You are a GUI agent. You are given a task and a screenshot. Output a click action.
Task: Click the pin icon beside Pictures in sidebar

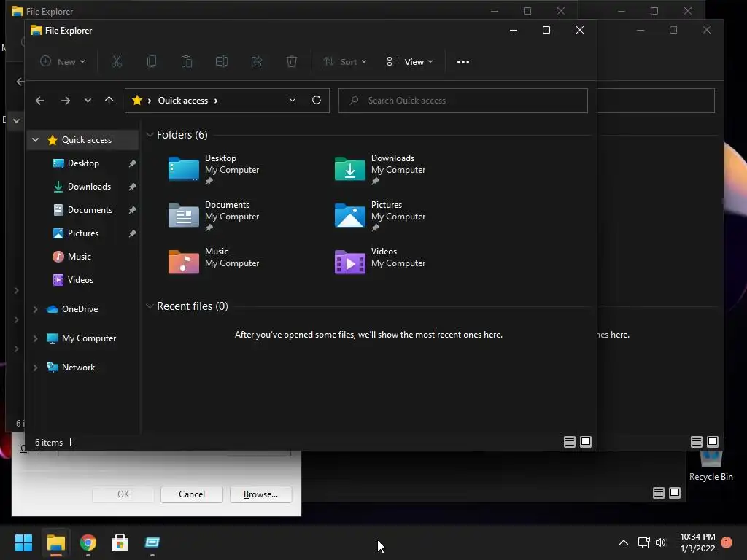click(x=133, y=233)
